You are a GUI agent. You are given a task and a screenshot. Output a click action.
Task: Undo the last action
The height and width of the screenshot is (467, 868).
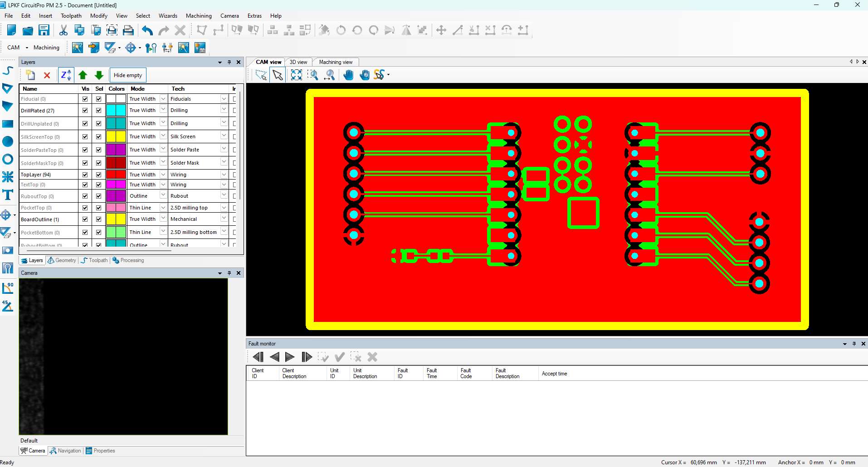(x=146, y=30)
